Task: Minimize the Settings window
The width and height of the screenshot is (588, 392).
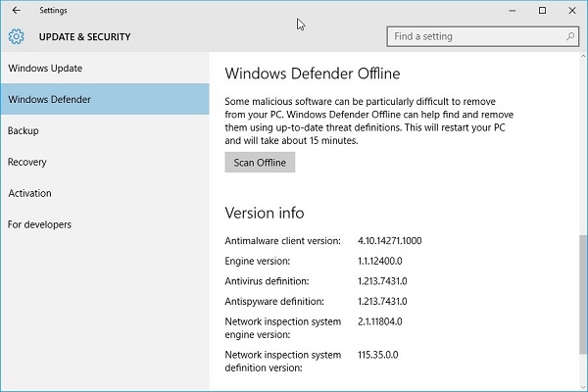Action: pyautogui.click(x=513, y=11)
